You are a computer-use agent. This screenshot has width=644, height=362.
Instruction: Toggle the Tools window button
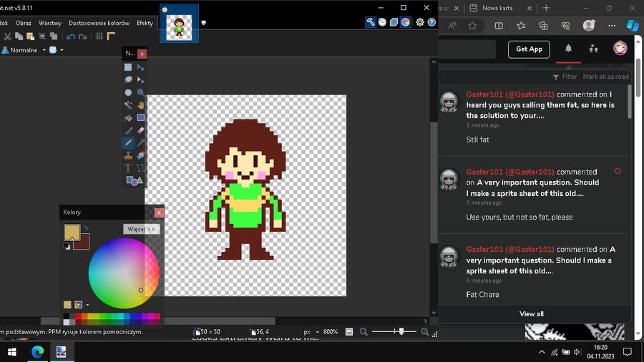371,23
